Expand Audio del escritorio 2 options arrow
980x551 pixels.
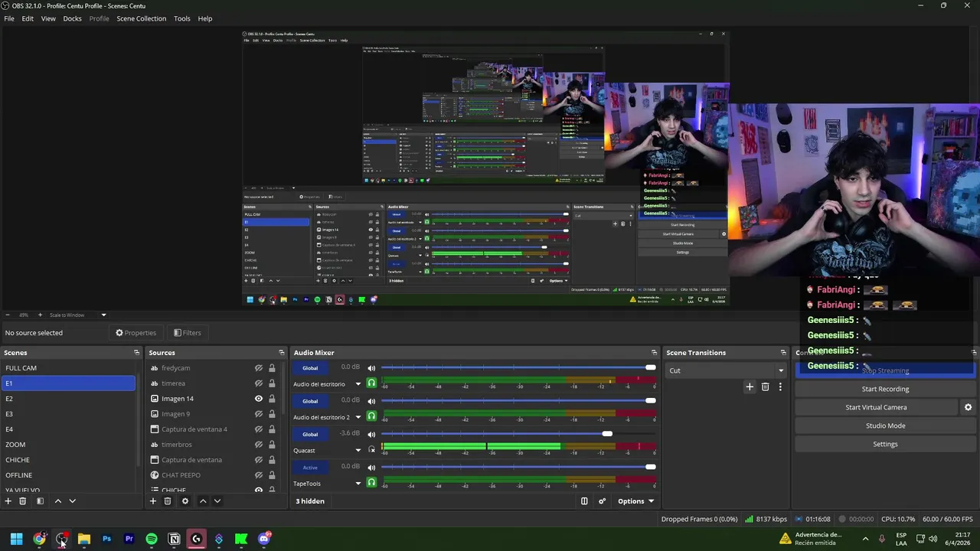pos(358,417)
